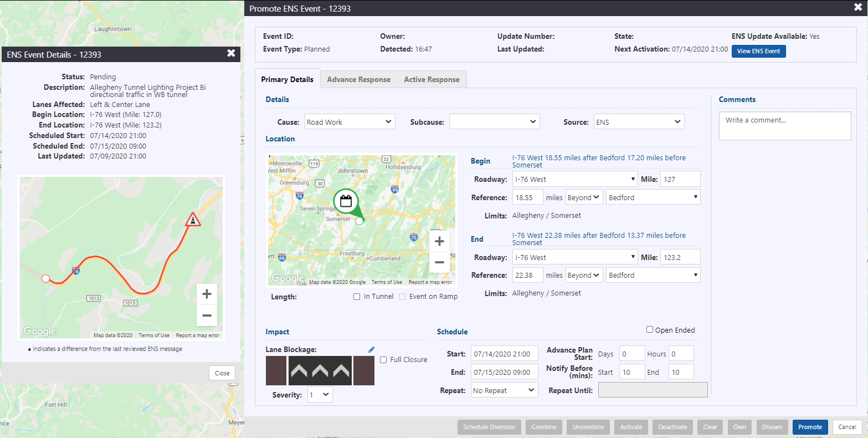This screenshot has height=438, width=868.
Task: Open the Source dropdown showing ENS
Action: click(639, 122)
